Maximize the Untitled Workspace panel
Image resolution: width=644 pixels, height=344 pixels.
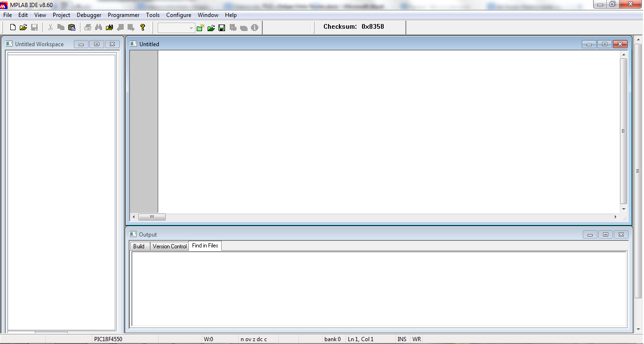pos(97,44)
